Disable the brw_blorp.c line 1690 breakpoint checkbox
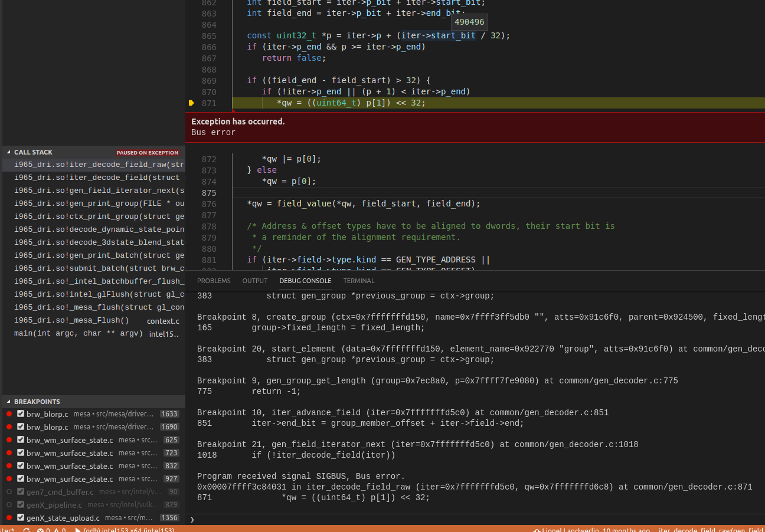Screen dimensions: 765x532 (x=21, y=427)
